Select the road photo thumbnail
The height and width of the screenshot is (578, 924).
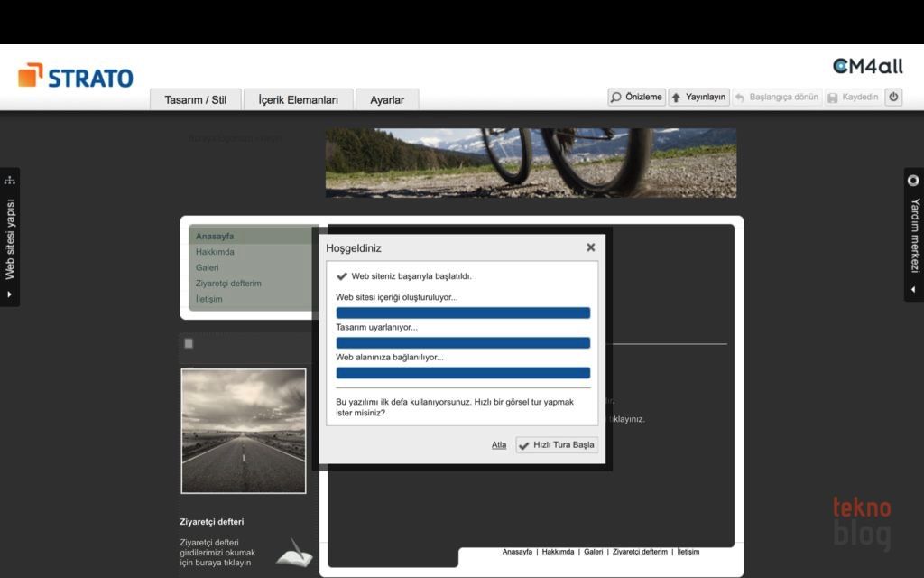[x=244, y=431]
